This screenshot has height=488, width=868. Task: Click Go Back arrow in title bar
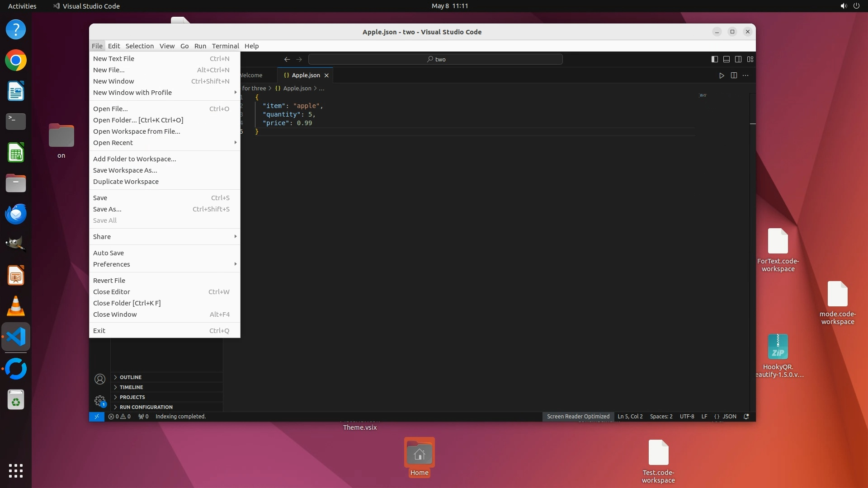pos(287,59)
